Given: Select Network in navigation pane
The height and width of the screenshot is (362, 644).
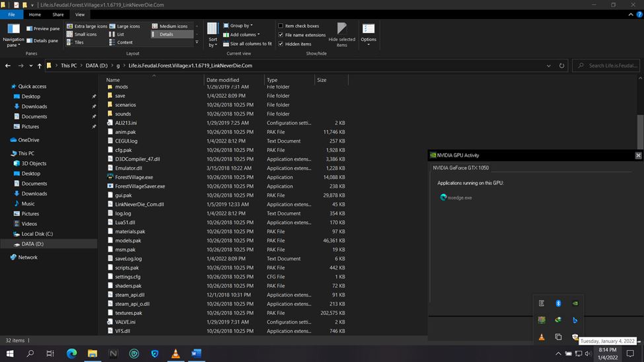Looking at the screenshot, I should [28, 257].
